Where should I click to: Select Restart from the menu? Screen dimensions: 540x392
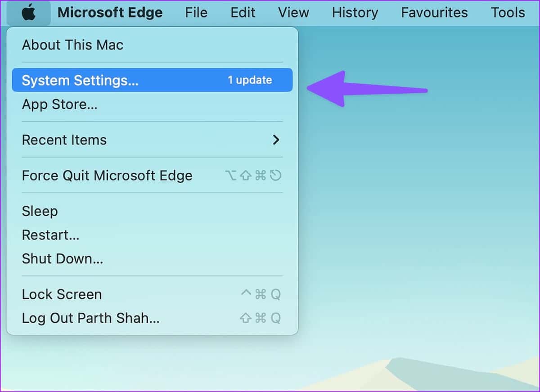coord(50,235)
